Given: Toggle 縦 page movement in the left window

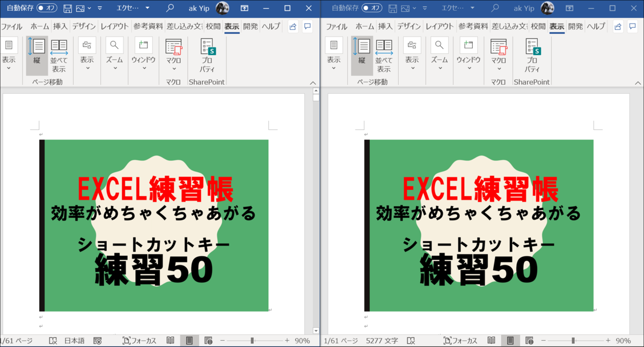Looking at the screenshot, I should (37, 55).
